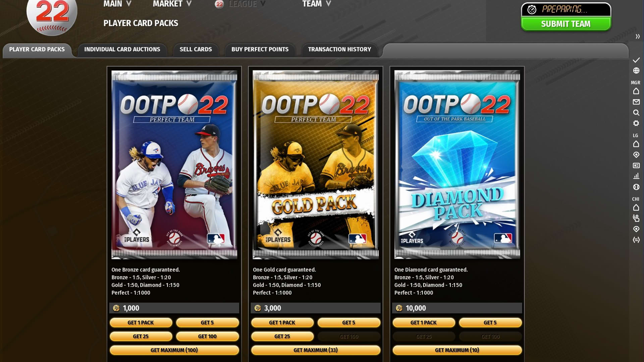Get 5 Diamond Packs
The height and width of the screenshot is (362, 644).
pyautogui.click(x=490, y=323)
